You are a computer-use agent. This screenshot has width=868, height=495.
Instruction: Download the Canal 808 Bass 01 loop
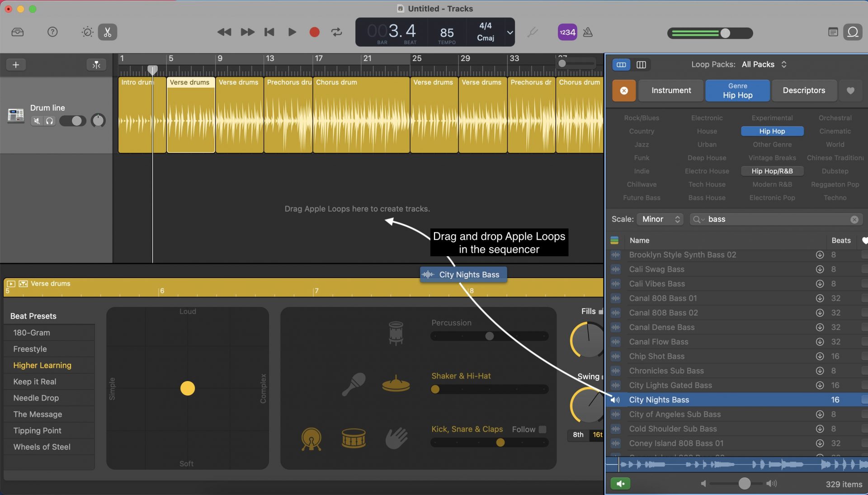click(820, 298)
